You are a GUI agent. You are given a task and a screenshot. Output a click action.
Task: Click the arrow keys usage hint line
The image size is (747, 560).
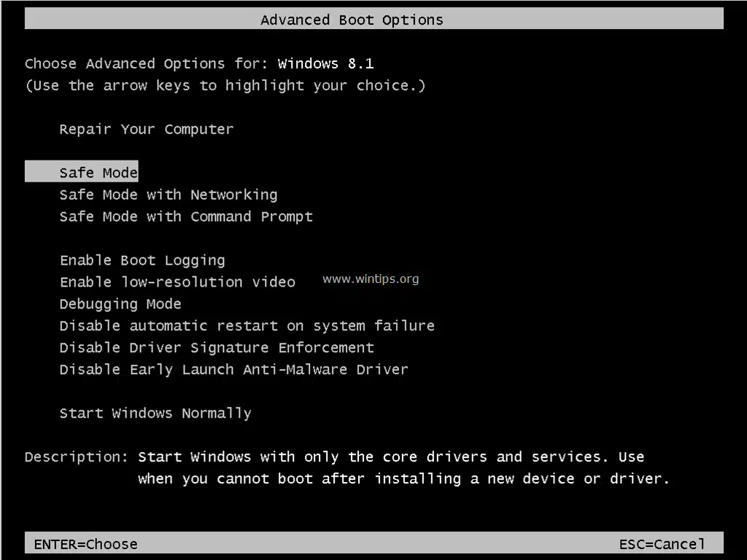225,86
